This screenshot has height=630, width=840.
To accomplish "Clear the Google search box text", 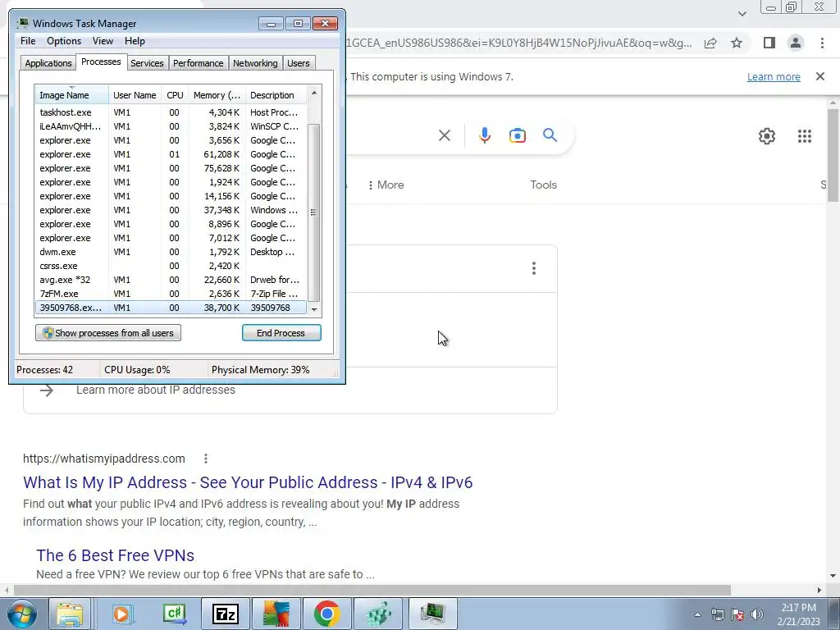I will (444, 135).
